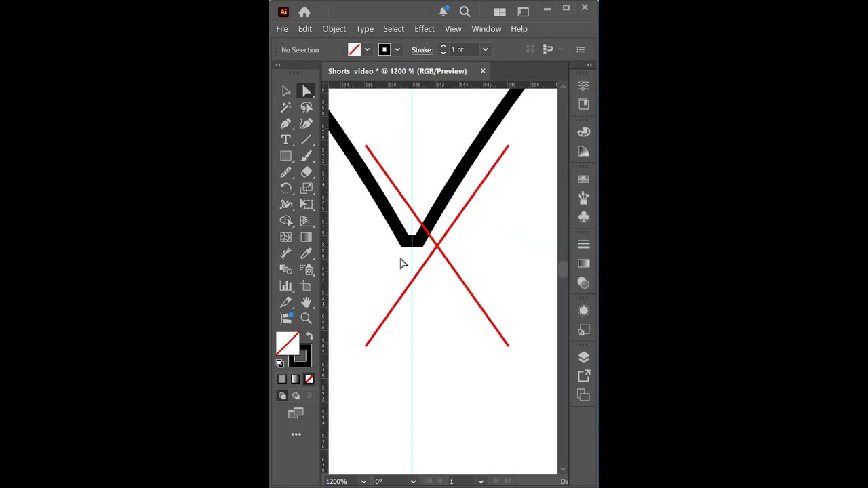Screen dimensions: 868x488
Task: Open zoom level dropdown at 1200%
Action: coord(363,481)
